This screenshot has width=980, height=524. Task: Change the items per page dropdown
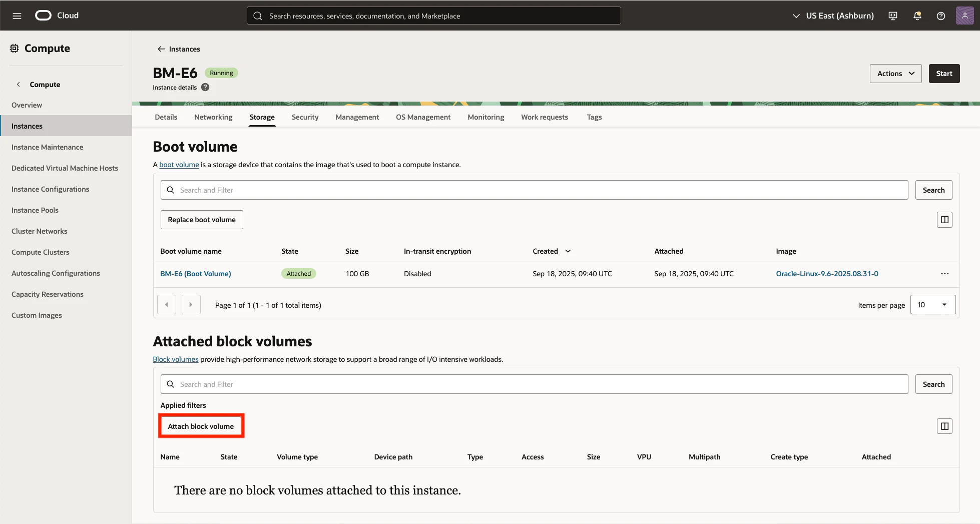point(933,305)
